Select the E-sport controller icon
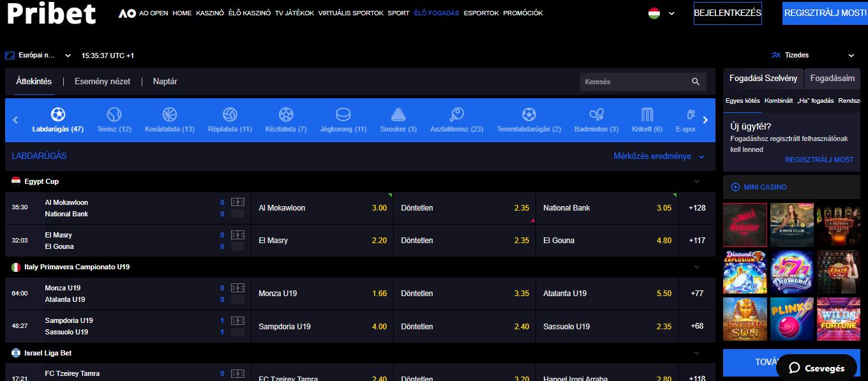Viewport: 868px width, 381px height. point(691,114)
